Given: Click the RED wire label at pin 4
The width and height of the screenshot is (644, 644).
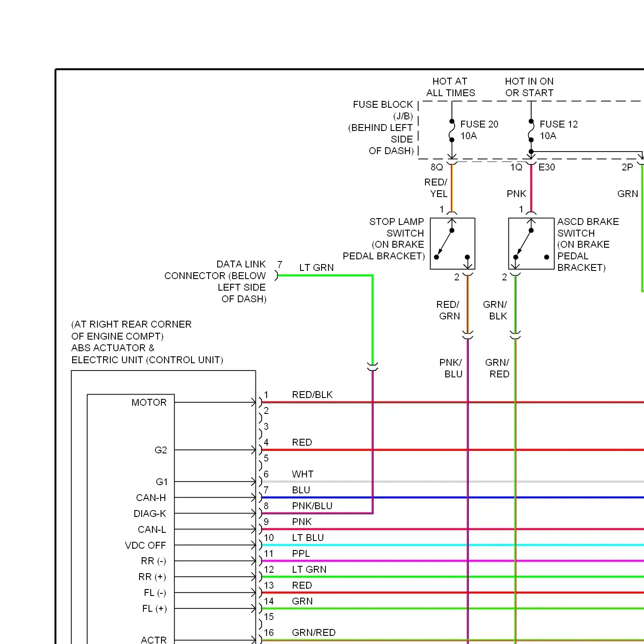Looking at the screenshot, I should point(302,443).
